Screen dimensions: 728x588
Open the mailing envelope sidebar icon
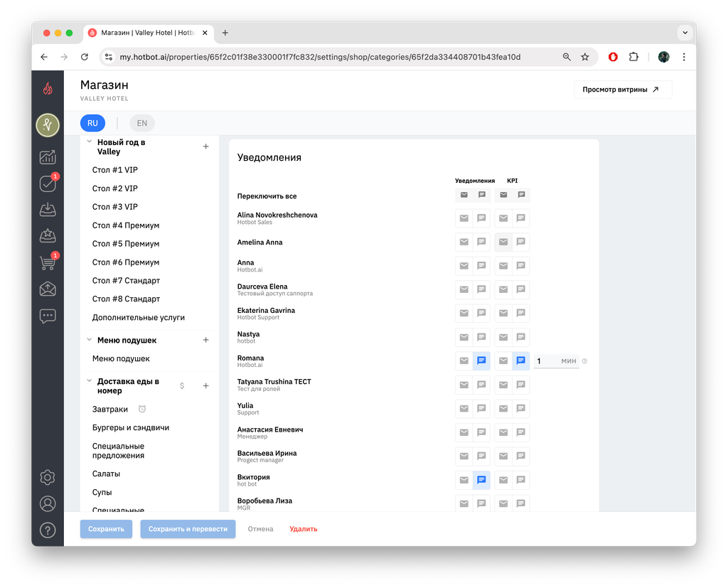click(x=48, y=289)
